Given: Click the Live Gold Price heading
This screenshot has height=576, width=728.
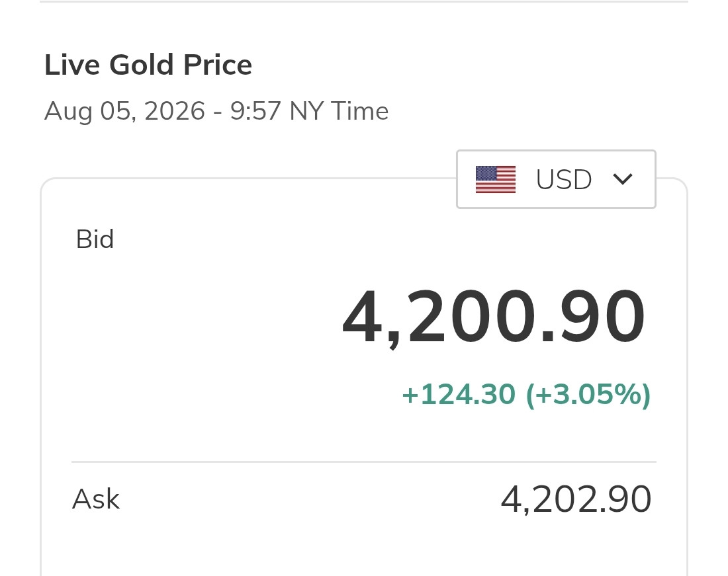Looking at the screenshot, I should 148,64.
